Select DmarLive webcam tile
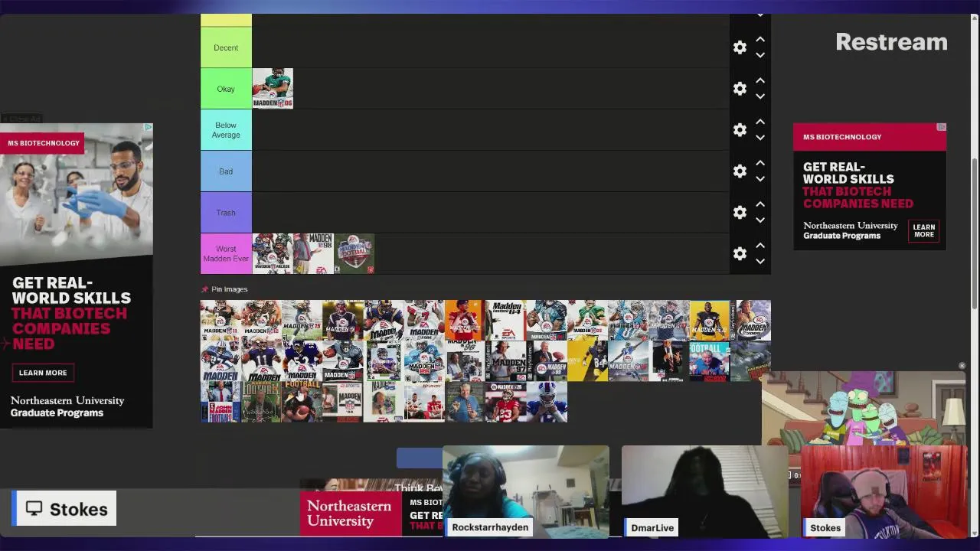The height and width of the screenshot is (551, 980). [704, 491]
